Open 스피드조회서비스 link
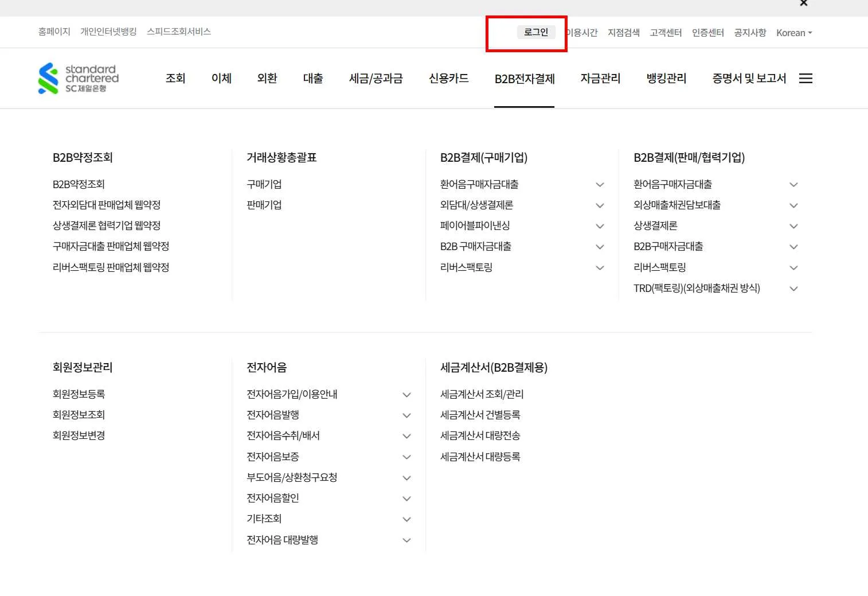The width and height of the screenshot is (868, 596). (179, 32)
